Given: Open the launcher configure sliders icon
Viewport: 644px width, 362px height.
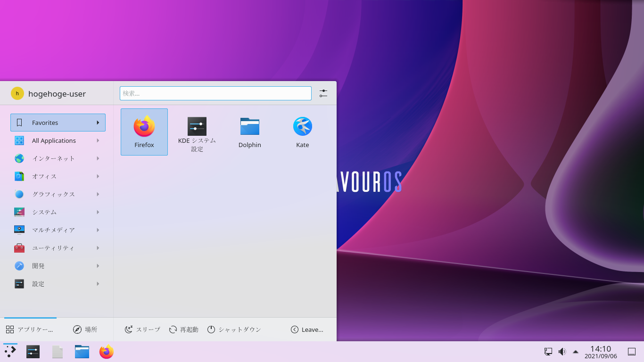Looking at the screenshot, I should 323,93.
